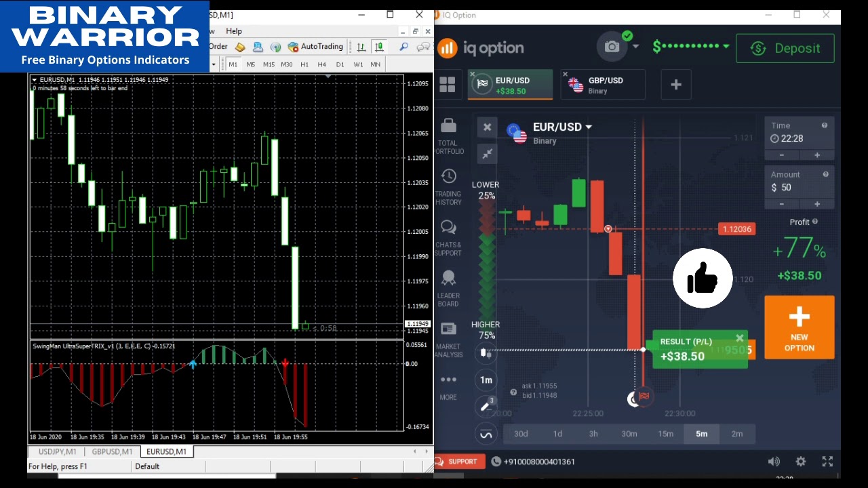Switch to H4 timeframe in MetaTrader
Image resolution: width=868 pixels, height=488 pixels.
[x=322, y=64]
